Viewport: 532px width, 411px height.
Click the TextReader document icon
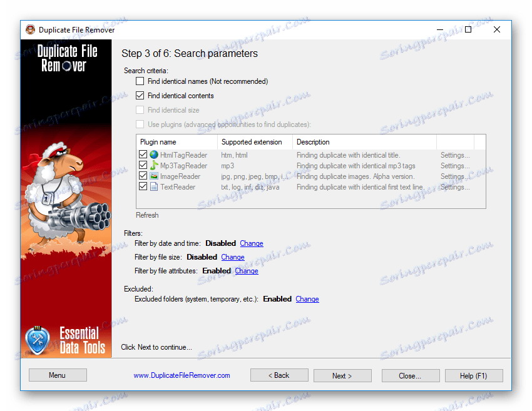pyautogui.click(x=154, y=187)
